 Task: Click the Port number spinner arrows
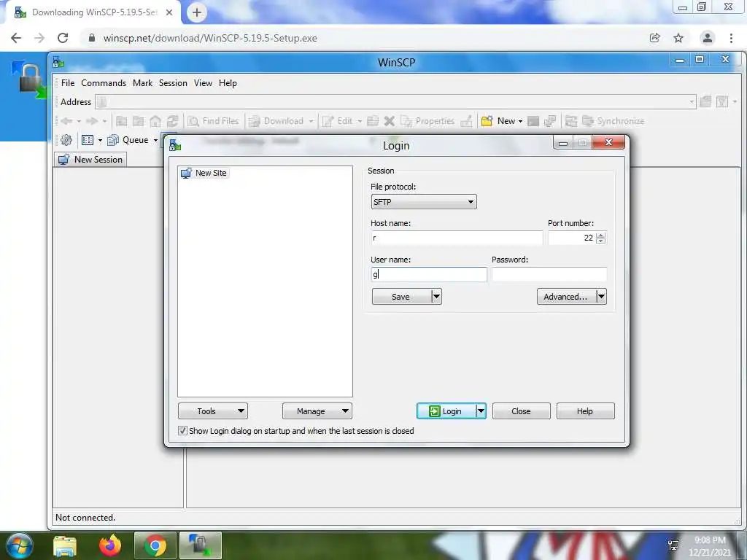(601, 238)
